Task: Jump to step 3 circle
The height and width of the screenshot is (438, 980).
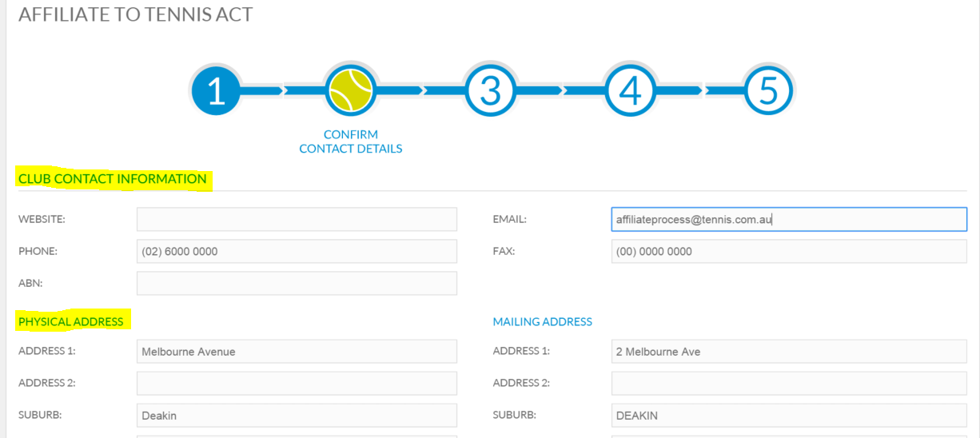Action: coord(490,91)
